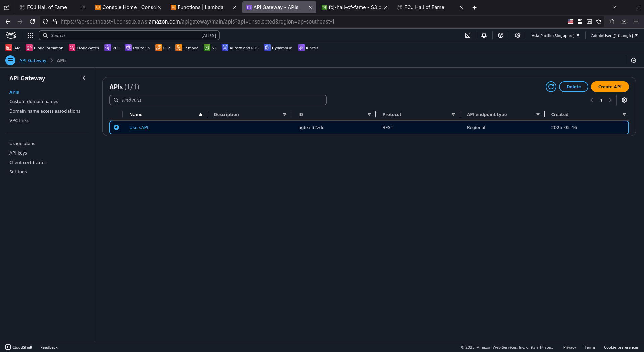Click the Create API button
Image resolution: width=644 pixels, height=352 pixels.
(x=610, y=87)
